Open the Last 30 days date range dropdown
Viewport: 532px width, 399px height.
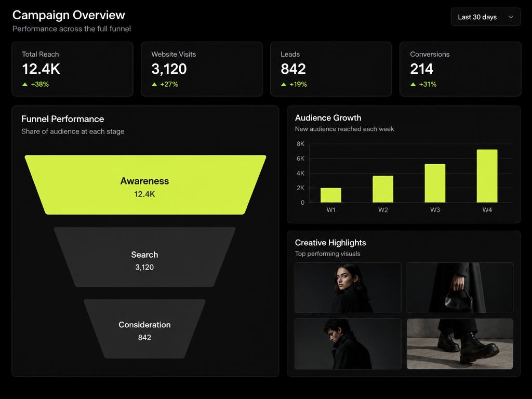coord(486,17)
